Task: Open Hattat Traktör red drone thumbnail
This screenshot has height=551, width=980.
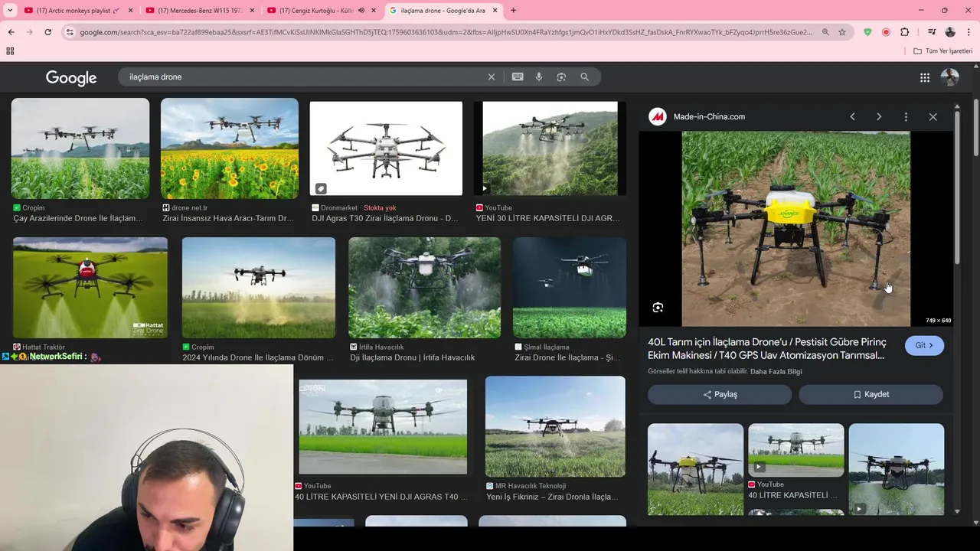Action: click(x=90, y=288)
